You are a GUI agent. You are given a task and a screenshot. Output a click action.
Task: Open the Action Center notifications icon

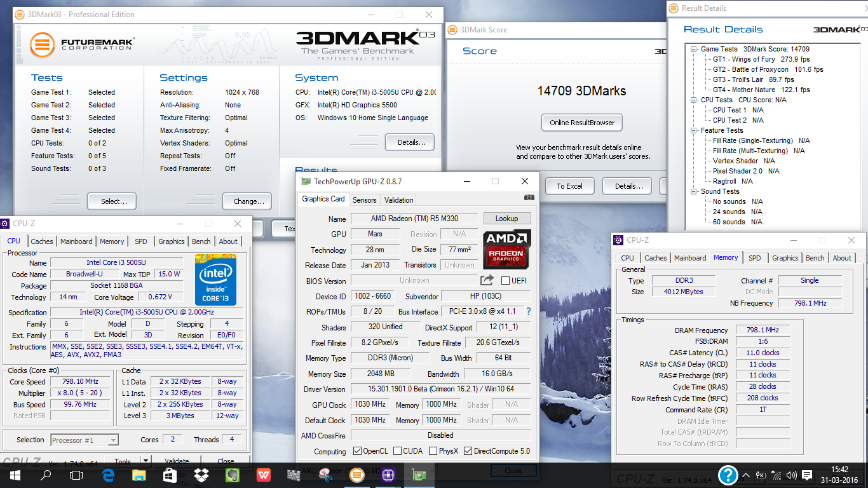pyautogui.click(x=807, y=475)
